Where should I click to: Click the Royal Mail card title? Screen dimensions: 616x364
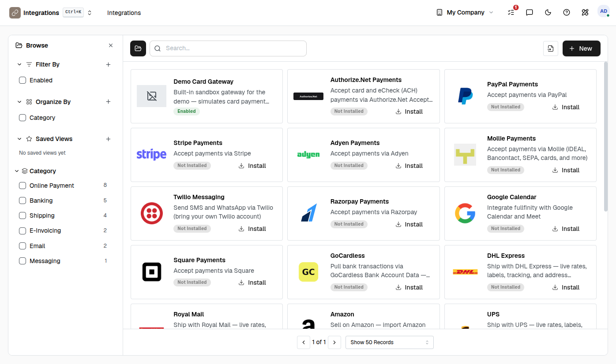click(189, 314)
